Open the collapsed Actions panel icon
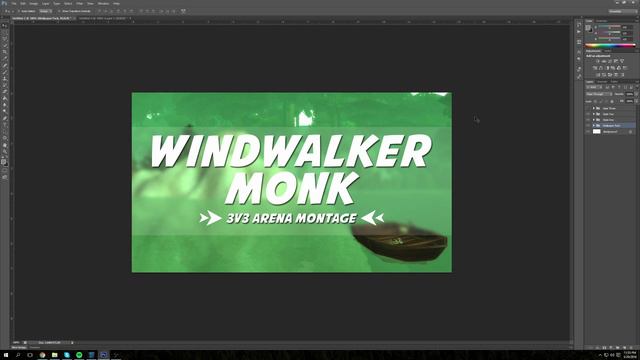The height and width of the screenshot is (360, 640). click(x=578, y=31)
